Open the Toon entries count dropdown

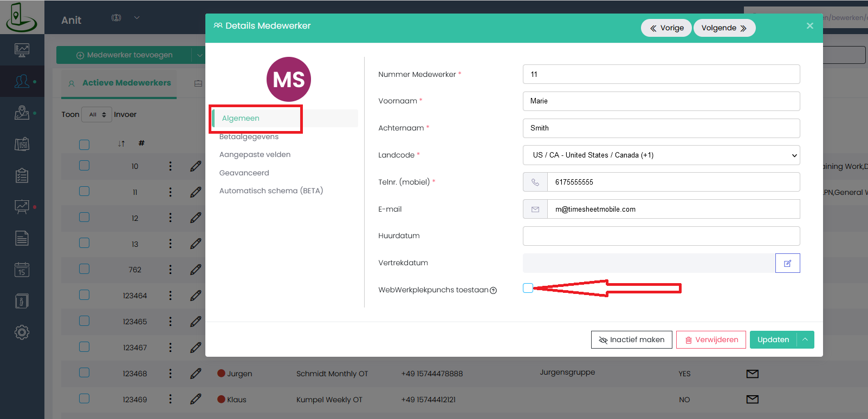click(x=97, y=115)
